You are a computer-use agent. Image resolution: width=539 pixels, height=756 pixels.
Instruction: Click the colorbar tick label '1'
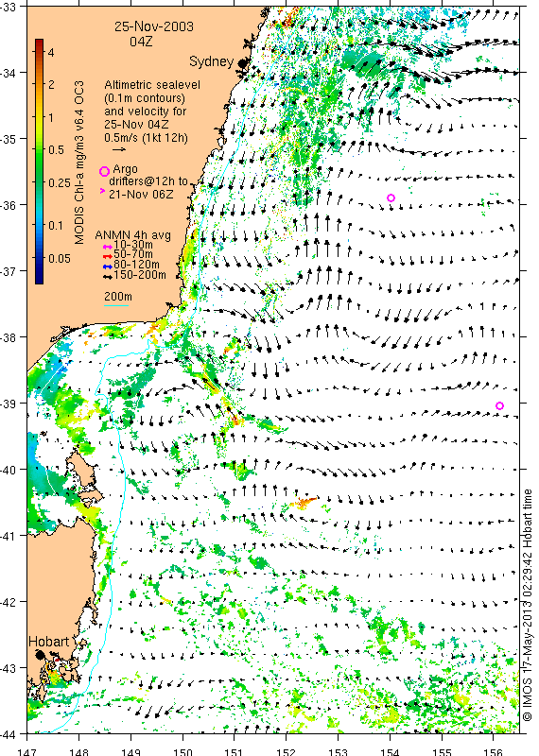[51, 117]
